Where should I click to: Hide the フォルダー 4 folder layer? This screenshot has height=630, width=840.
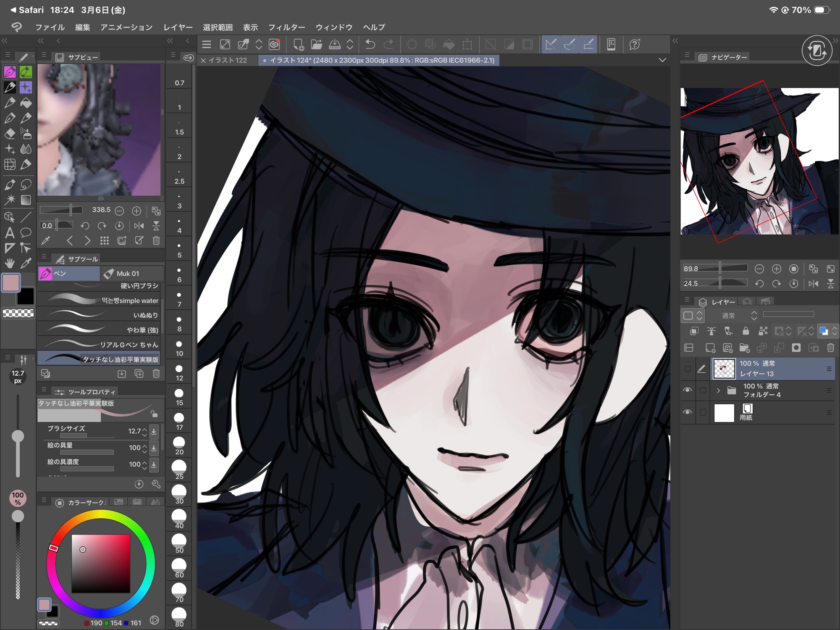pyautogui.click(x=688, y=390)
